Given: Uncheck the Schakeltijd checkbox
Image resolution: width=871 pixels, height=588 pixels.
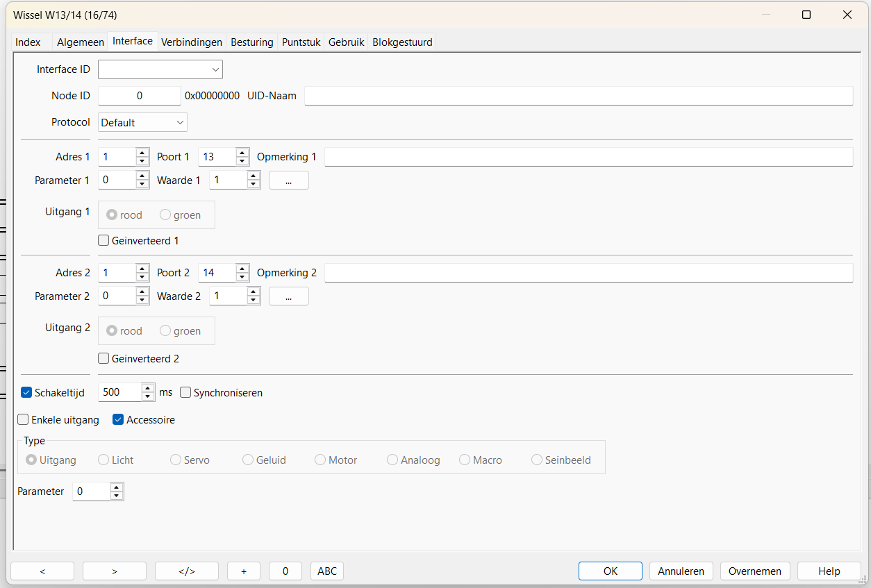Looking at the screenshot, I should (x=27, y=393).
